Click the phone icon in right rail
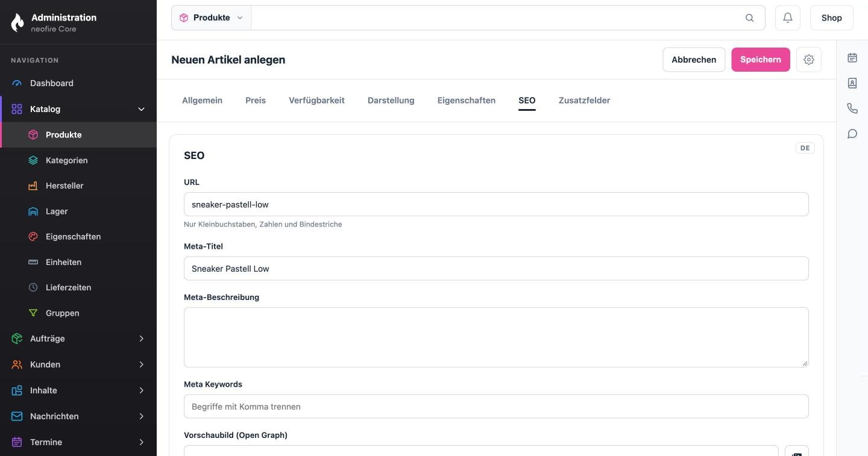Viewport: 868px width, 456px height. point(852,108)
